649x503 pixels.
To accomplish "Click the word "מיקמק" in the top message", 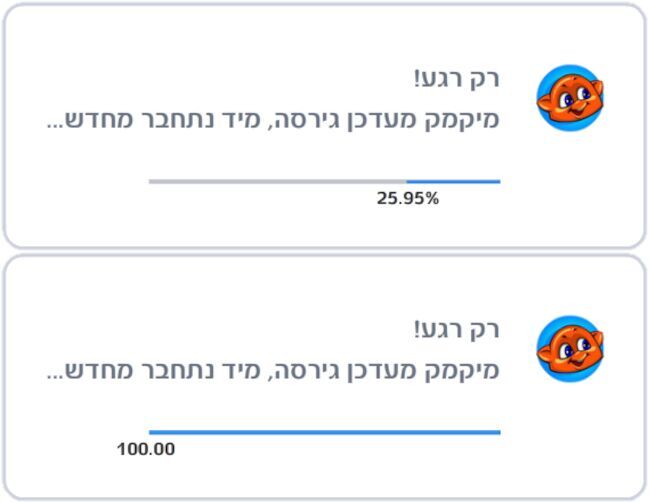I will pyautogui.click(x=463, y=120).
